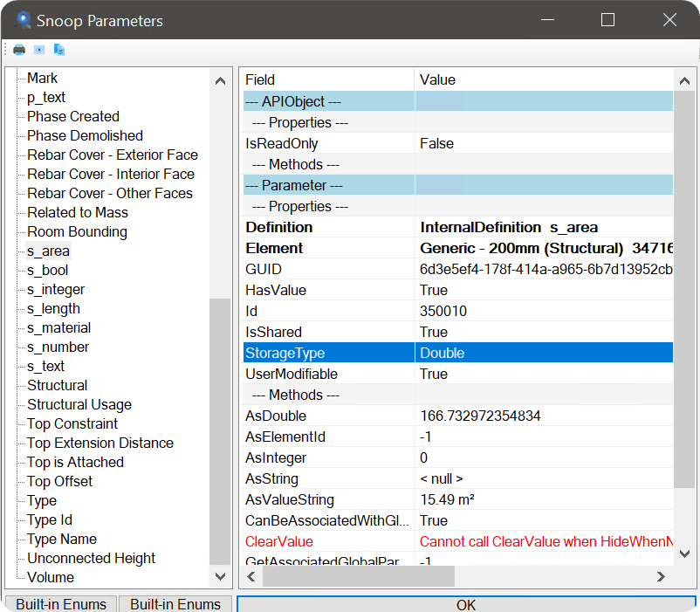Viewport: 700px width, 612px height.
Task: Maximize the Snoop Parameters window
Action: click(x=607, y=19)
